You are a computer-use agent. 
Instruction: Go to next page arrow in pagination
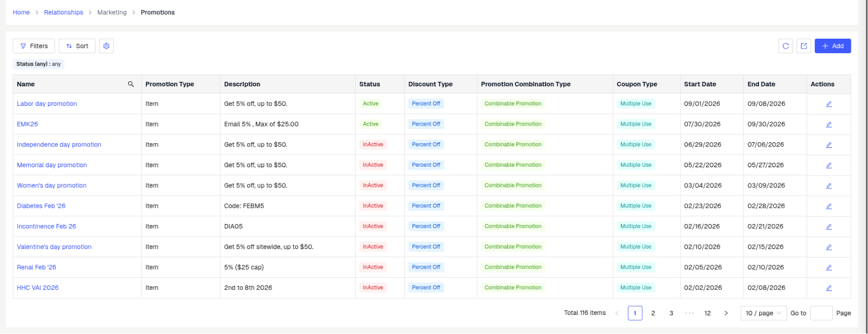pyautogui.click(x=726, y=313)
